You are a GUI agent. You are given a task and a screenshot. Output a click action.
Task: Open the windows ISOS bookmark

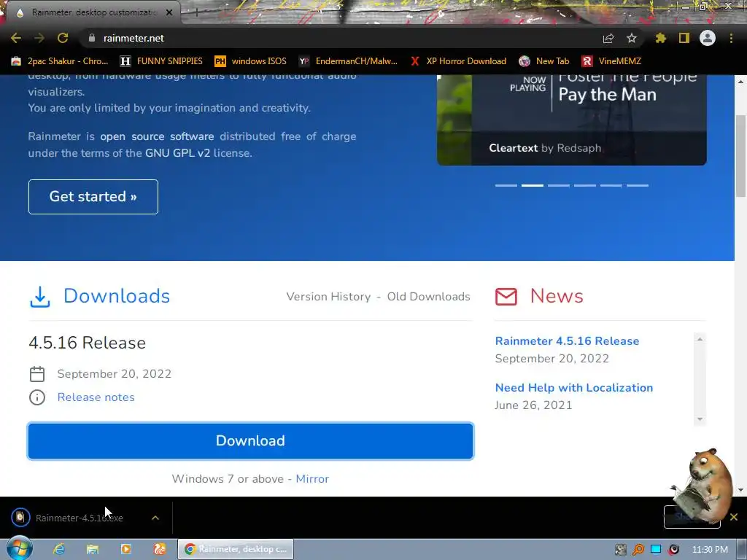pos(251,61)
